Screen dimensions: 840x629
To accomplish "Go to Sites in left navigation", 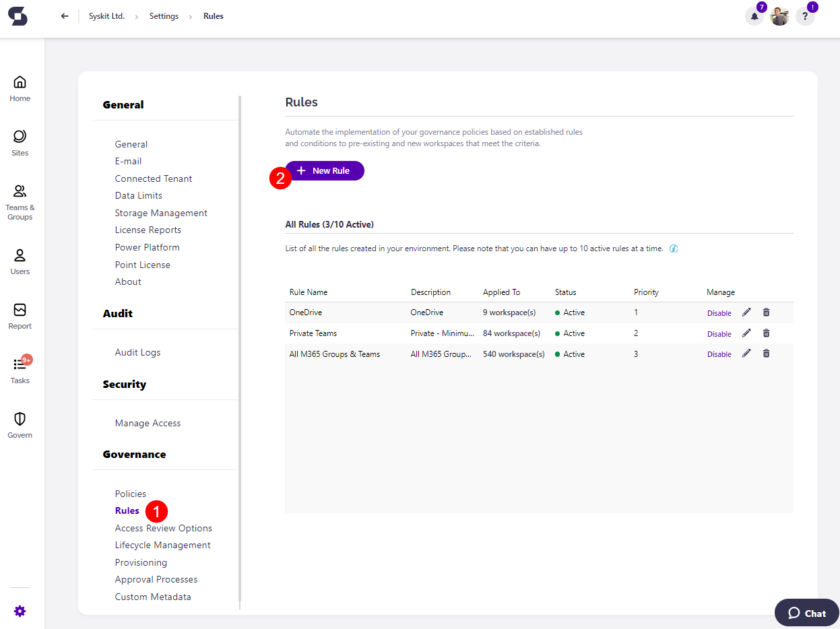I will click(x=20, y=137).
